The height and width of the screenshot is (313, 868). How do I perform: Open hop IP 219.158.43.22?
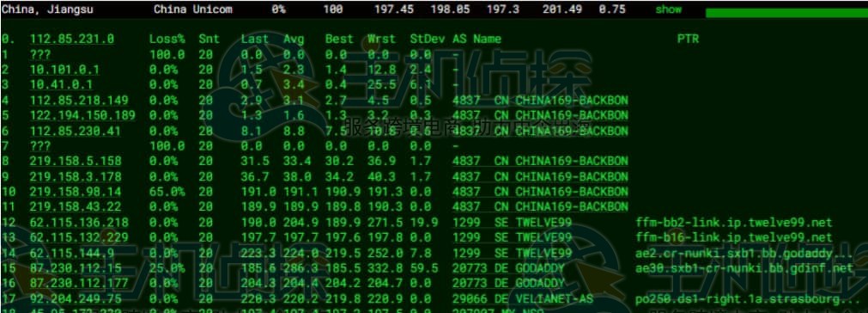pyautogui.click(x=76, y=207)
